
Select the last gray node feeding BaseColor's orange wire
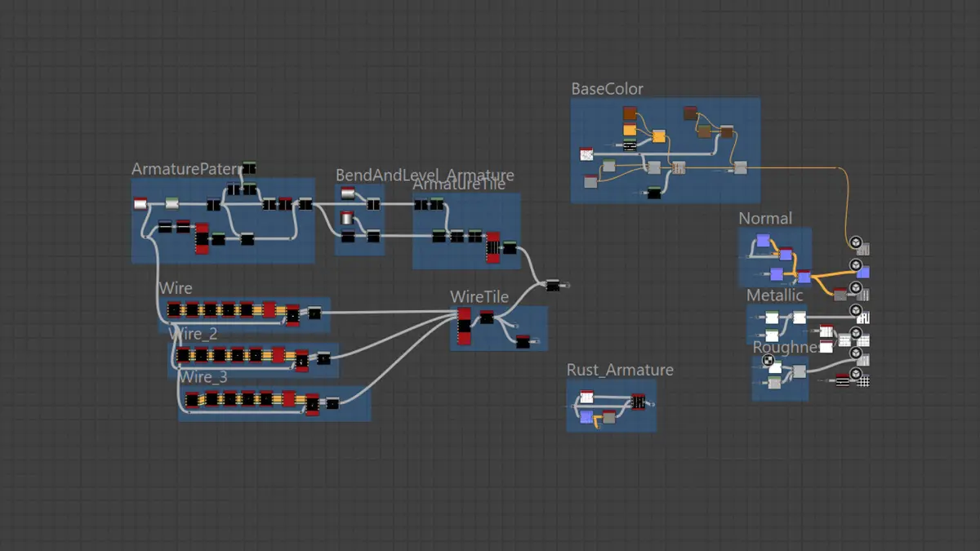[741, 167]
